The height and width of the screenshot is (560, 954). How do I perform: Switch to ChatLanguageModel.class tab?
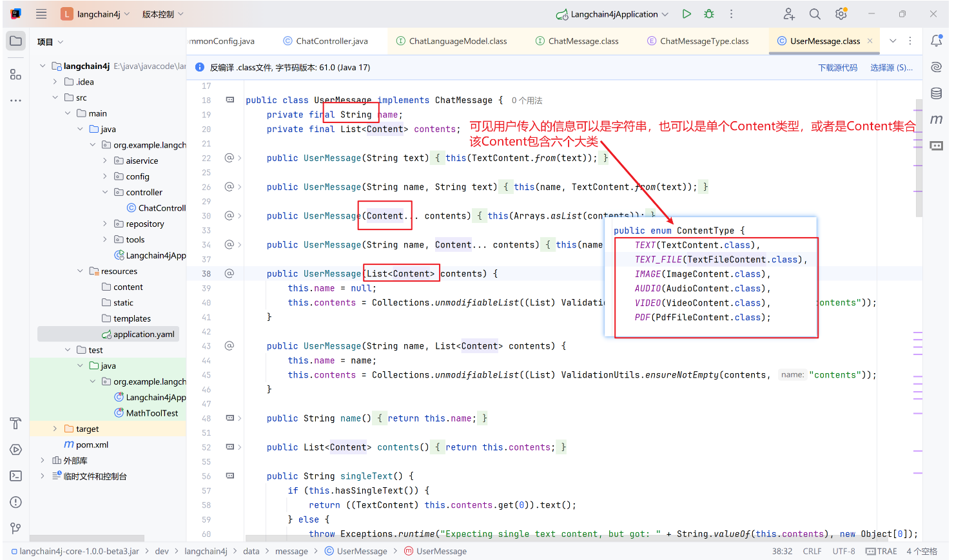click(x=452, y=41)
